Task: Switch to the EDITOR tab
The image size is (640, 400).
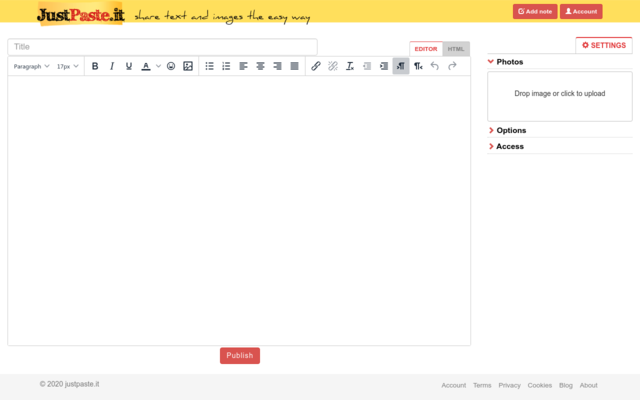Action: (426, 49)
